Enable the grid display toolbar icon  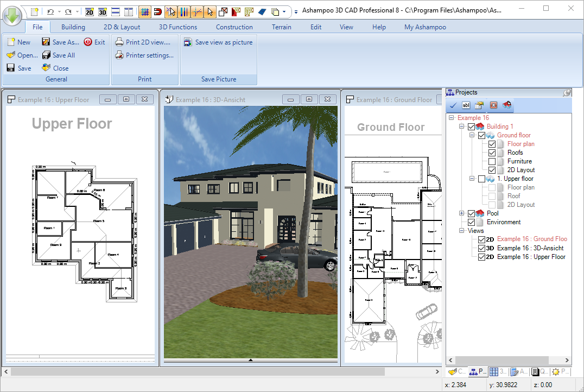point(144,11)
